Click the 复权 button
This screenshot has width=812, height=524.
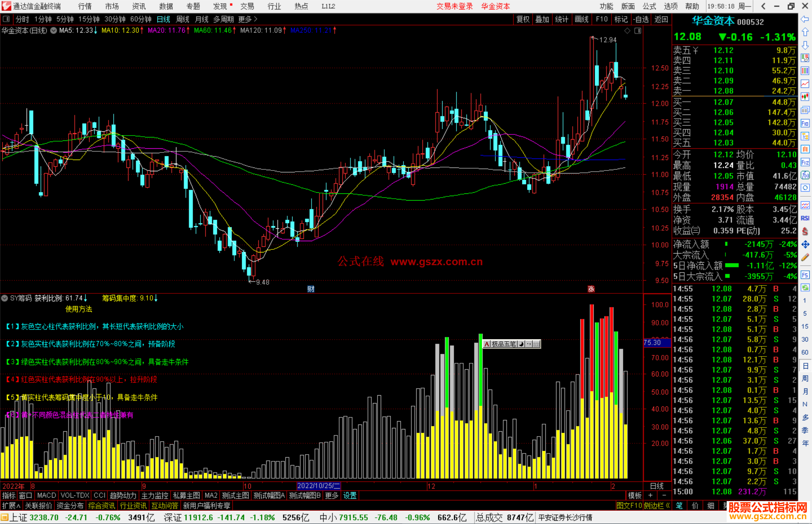pyautogui.click(x=523, y=19)
